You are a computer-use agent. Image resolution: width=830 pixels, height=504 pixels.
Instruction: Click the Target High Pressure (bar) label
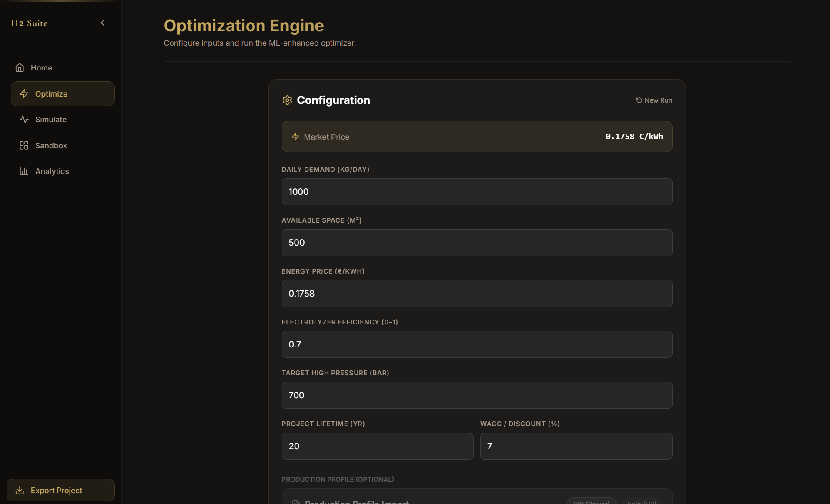(335, 373)
